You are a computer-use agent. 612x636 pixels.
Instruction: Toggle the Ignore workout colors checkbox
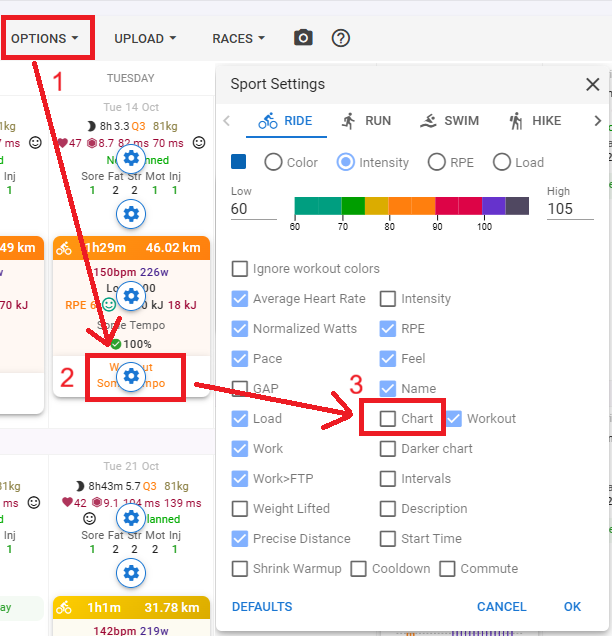pyautogui.click(x=240, y=269)
